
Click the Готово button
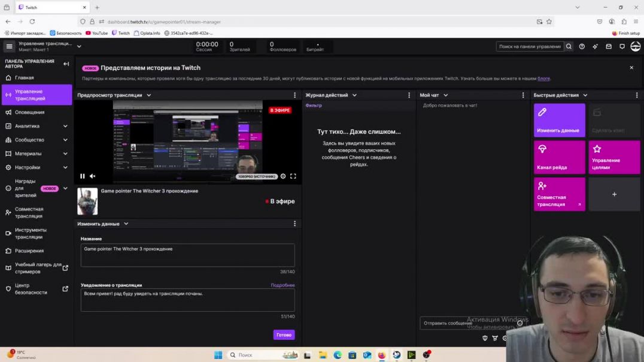click(284, 335)
